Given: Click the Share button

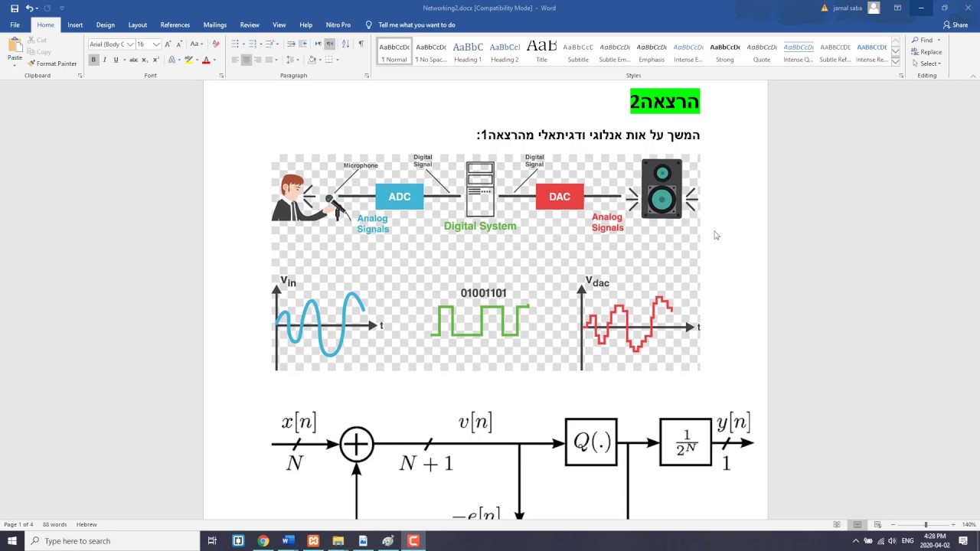Looking at the screenshot, I should 955,24.
